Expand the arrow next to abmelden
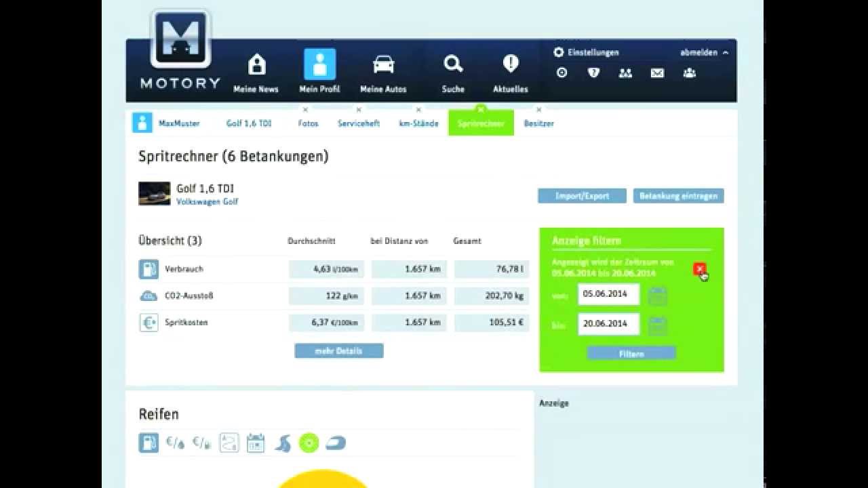This screenshot has width=868, height=488. point(726,52)
